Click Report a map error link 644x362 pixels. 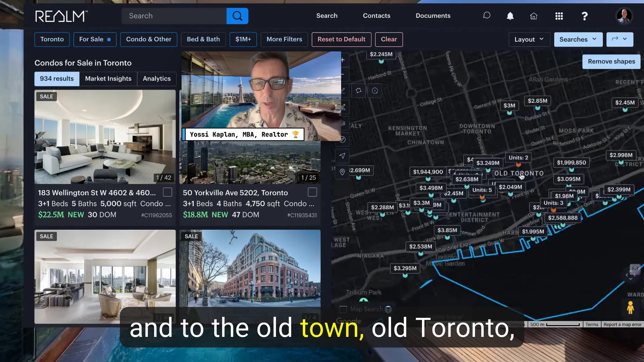click(622, 324)
